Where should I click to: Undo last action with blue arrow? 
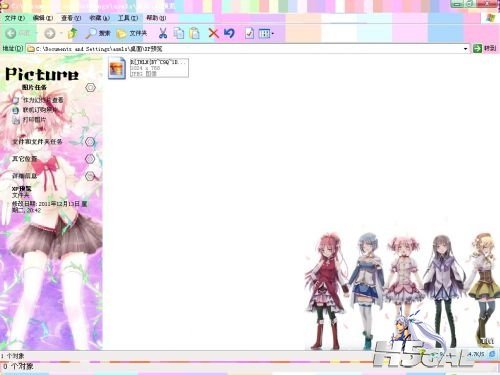coord(229,33)
